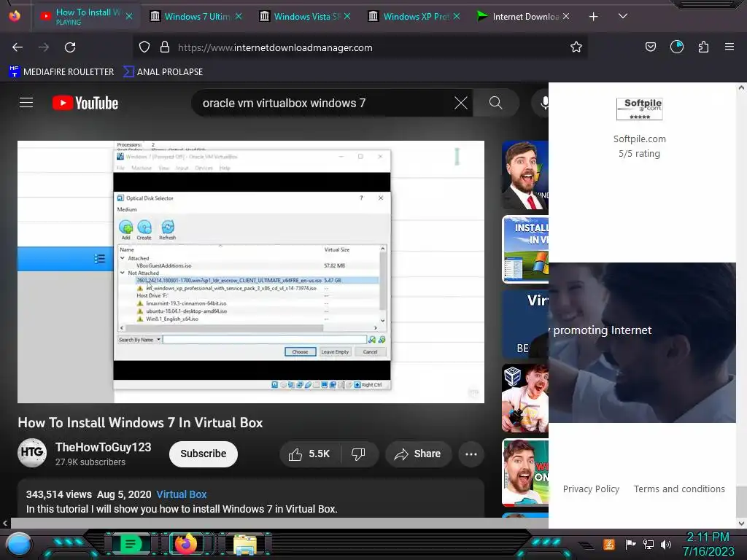Close the Windows XP tab
This screenshot has width=747, height=560.
point(457,16)
